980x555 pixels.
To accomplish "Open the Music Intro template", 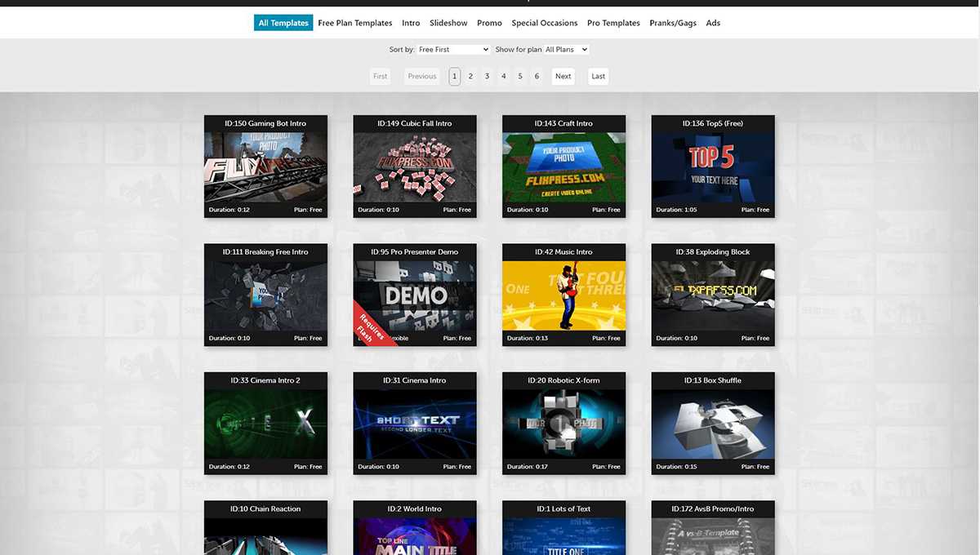I will [x=563, y=295].
